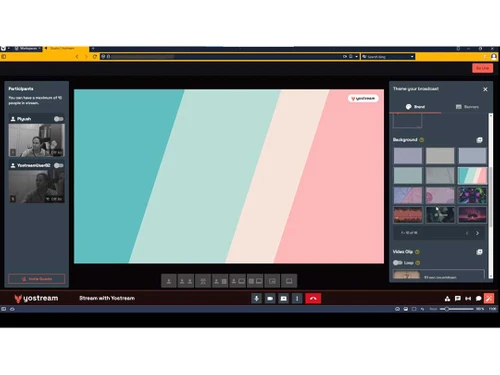
Task: Toggle the browser side panel icon
Action: pos(4,57)
